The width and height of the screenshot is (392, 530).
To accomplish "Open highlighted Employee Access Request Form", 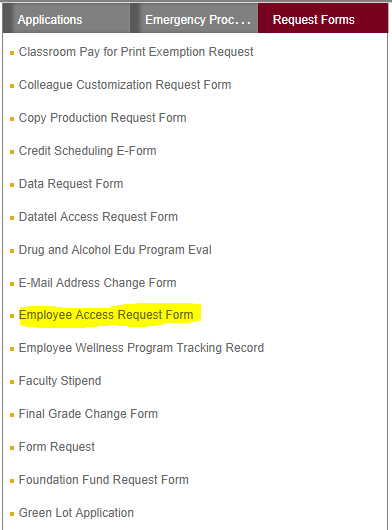I will 106,315.
